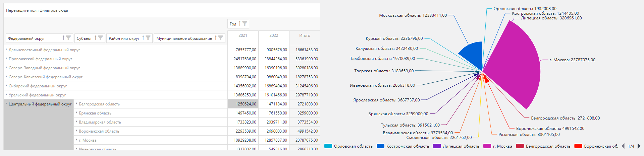Click filter icon on Район или округ

coord(148,38)
